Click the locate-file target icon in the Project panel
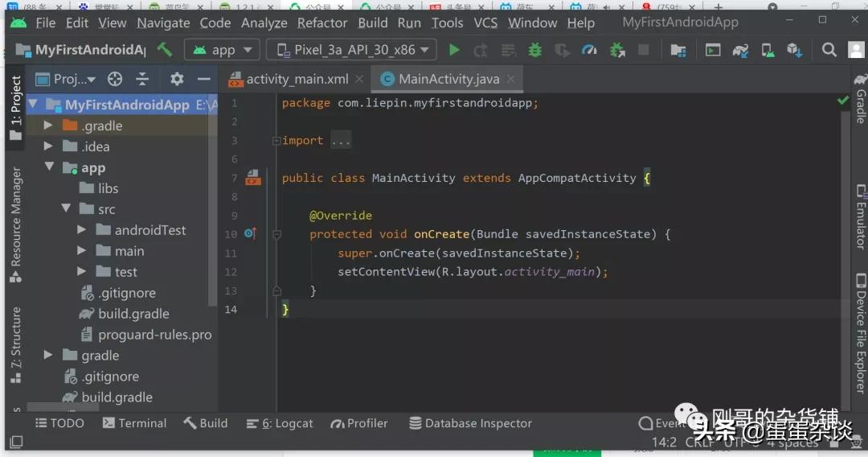The width and height of the screenshot is (868, 457). [115, 79]
